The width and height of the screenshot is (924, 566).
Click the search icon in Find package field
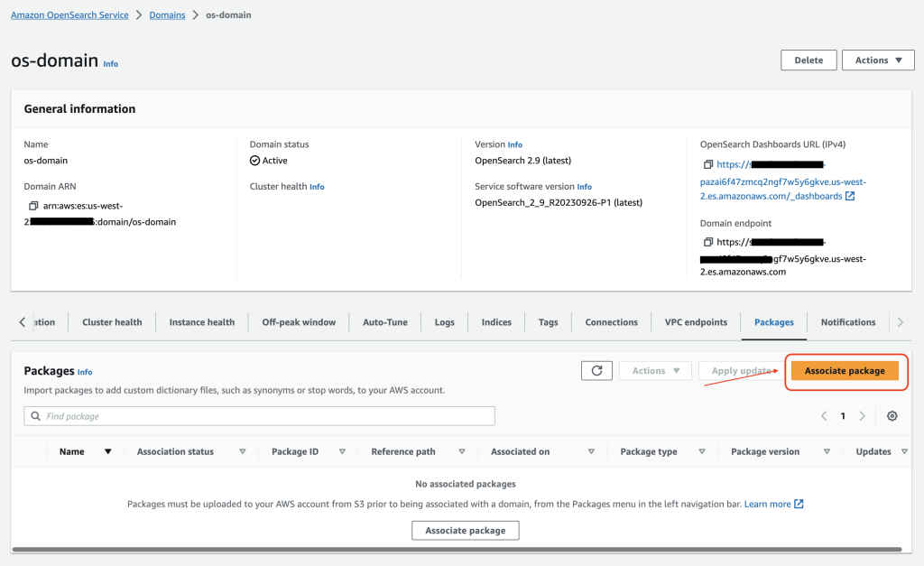pos(36,416)
